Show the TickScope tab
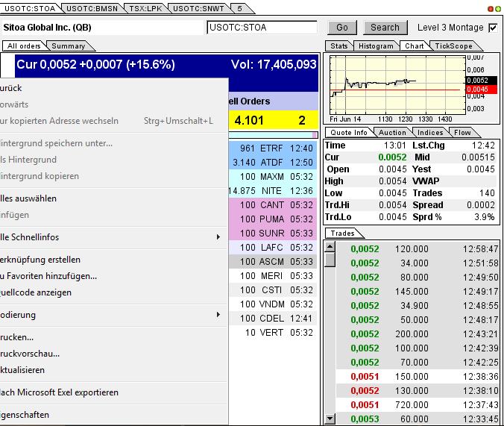The height and width of the screenshot is (426, 504). coord(453,46)
